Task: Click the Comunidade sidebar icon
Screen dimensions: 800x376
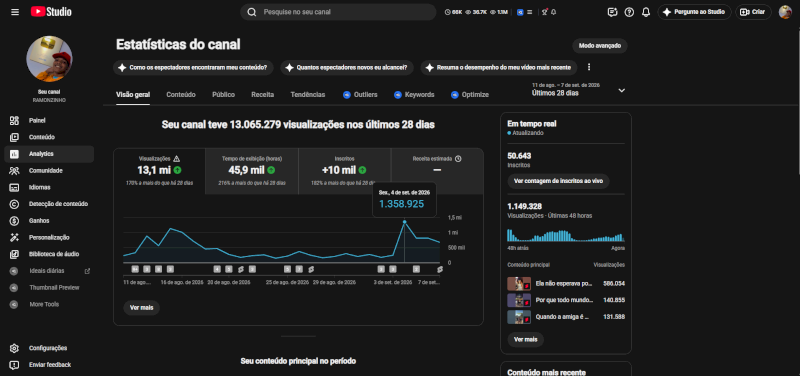Action: point(14,170)
